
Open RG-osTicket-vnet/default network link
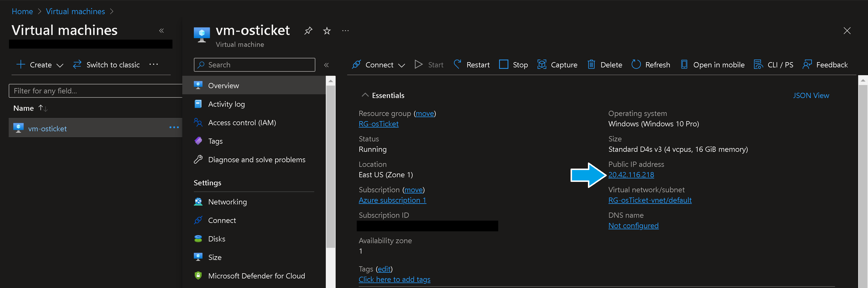(650, 200)
